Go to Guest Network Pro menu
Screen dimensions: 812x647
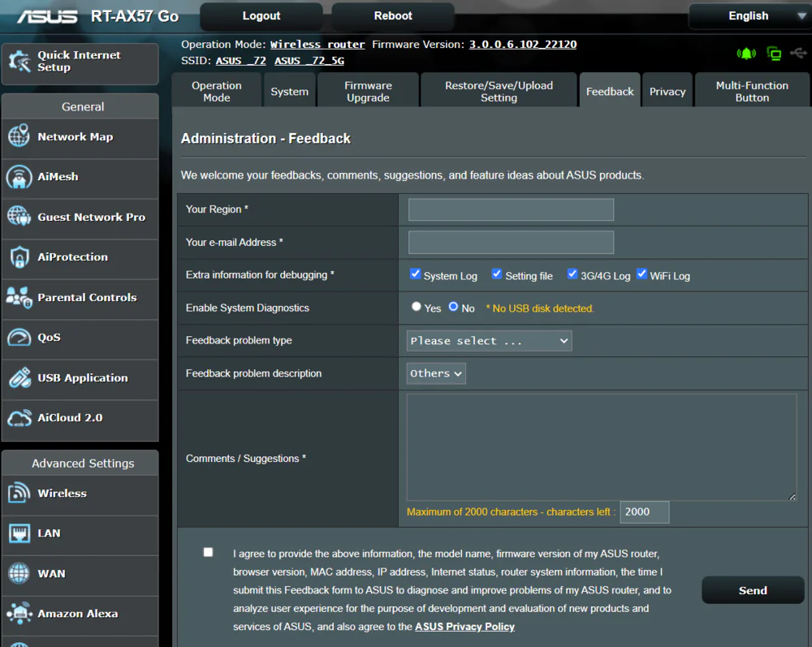click(x=80, y=218)
